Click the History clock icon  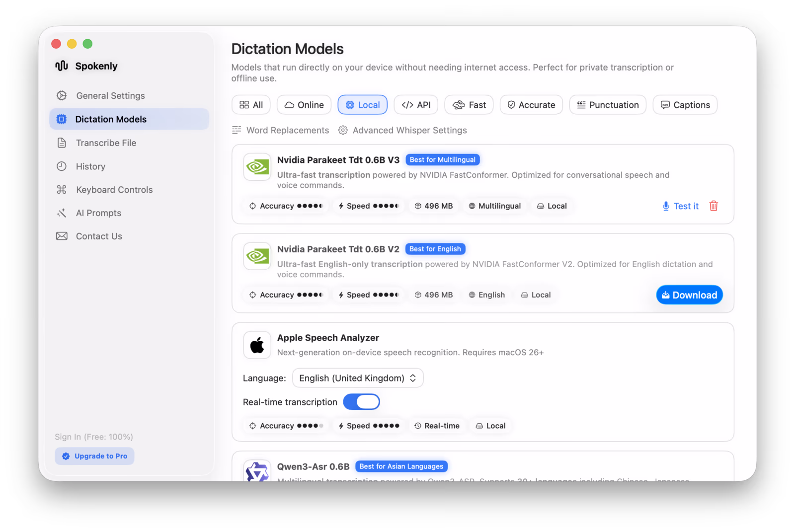(62, 166)
